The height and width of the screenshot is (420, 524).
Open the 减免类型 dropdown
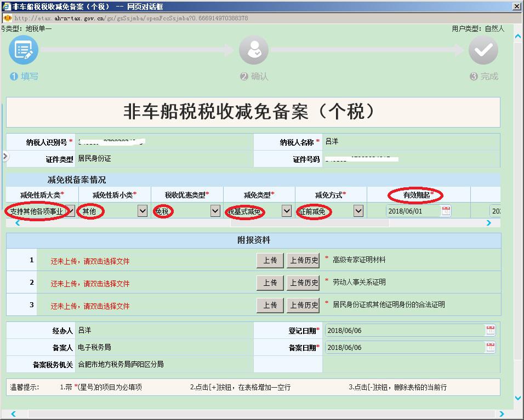[x=287, y=211]
